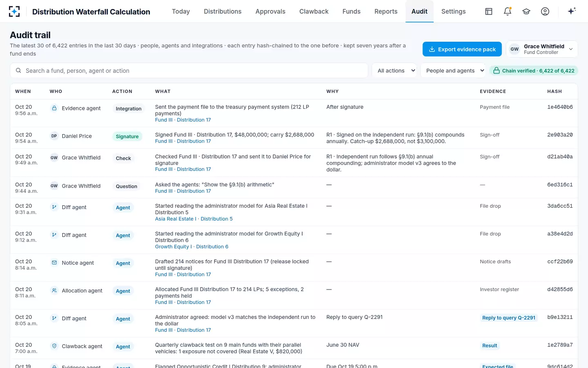Click the Diff agent icon at 9:12
The height and width of the screenshot is (368, 588).
point(54,235)
